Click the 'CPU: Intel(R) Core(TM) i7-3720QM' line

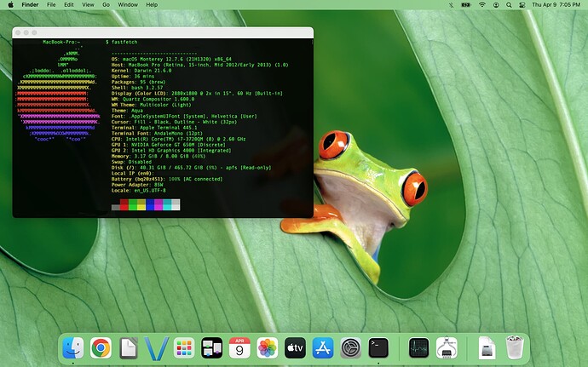click(178, 139)
